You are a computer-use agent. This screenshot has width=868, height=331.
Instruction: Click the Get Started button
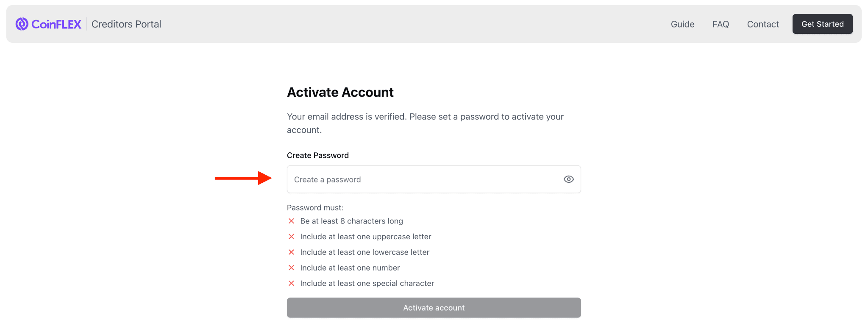coord(822,24)
